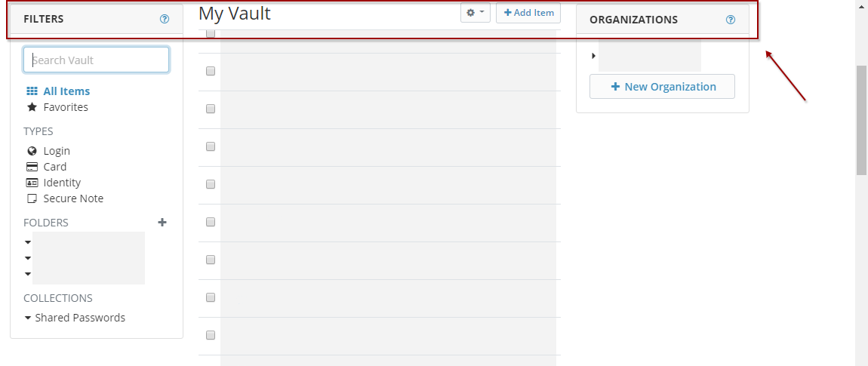Focus the Search Vault field
The image size is (868, 366).
pyautogui.click(x=97, y=60)
